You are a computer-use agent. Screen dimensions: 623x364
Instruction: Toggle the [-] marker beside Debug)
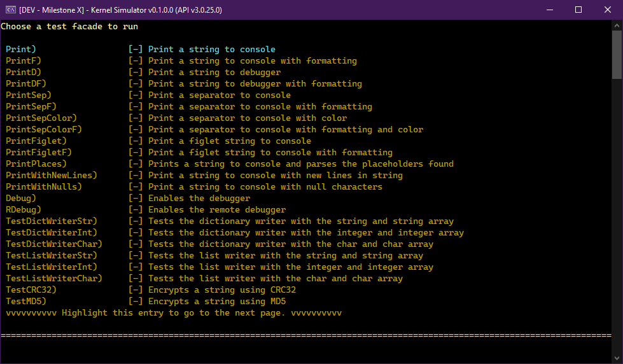pos(136,199)
